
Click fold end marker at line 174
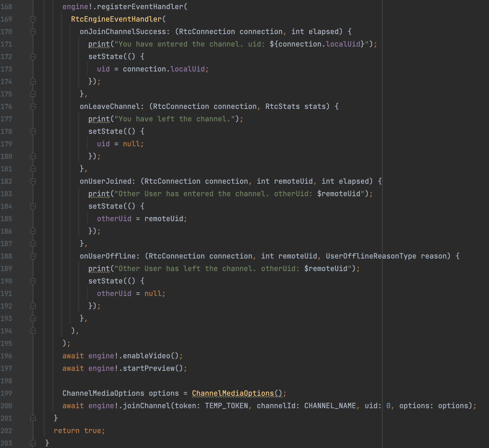(33, 82)
